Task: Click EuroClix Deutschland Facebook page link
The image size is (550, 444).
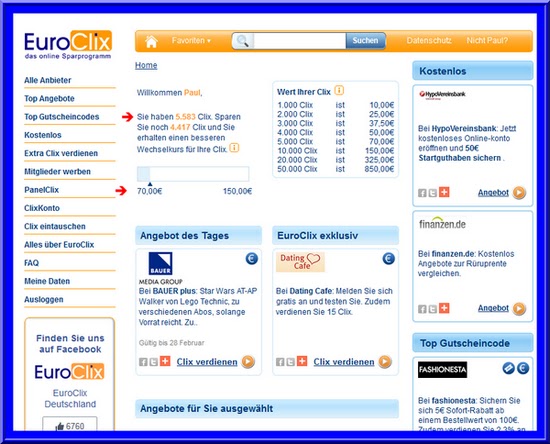Action: (70, 398)
